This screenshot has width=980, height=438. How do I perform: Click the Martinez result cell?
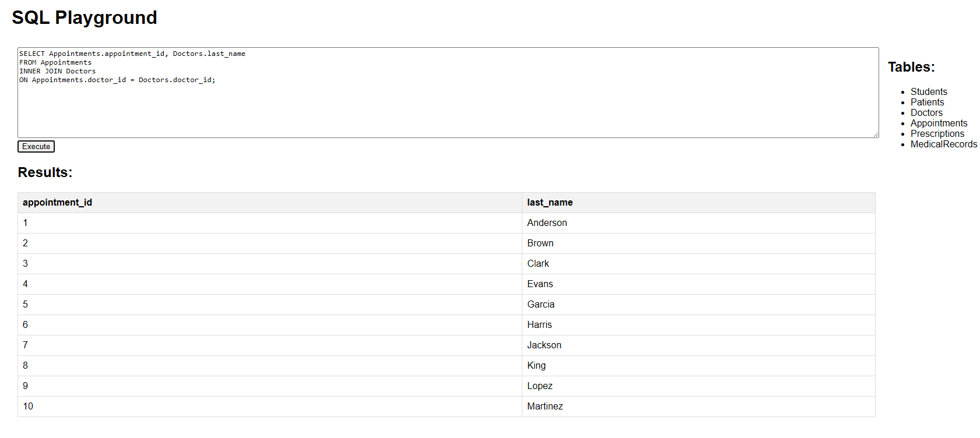tap(545, 407)
